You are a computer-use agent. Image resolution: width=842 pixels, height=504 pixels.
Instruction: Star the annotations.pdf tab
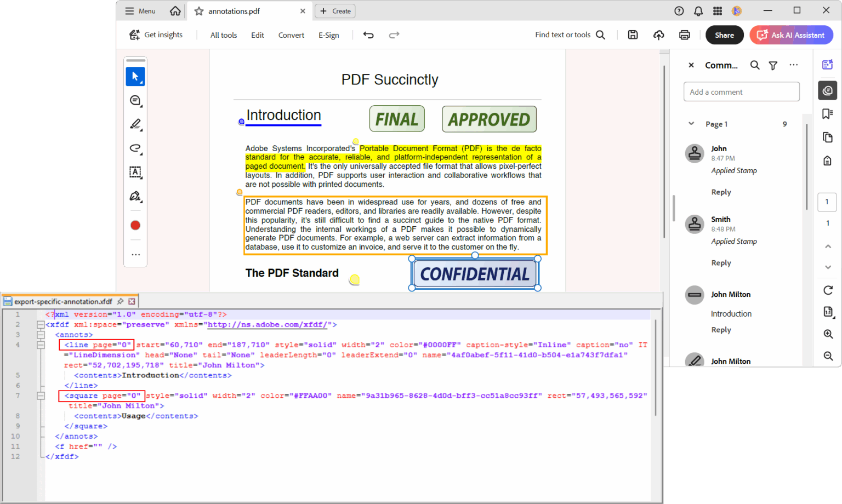point(199,11)
